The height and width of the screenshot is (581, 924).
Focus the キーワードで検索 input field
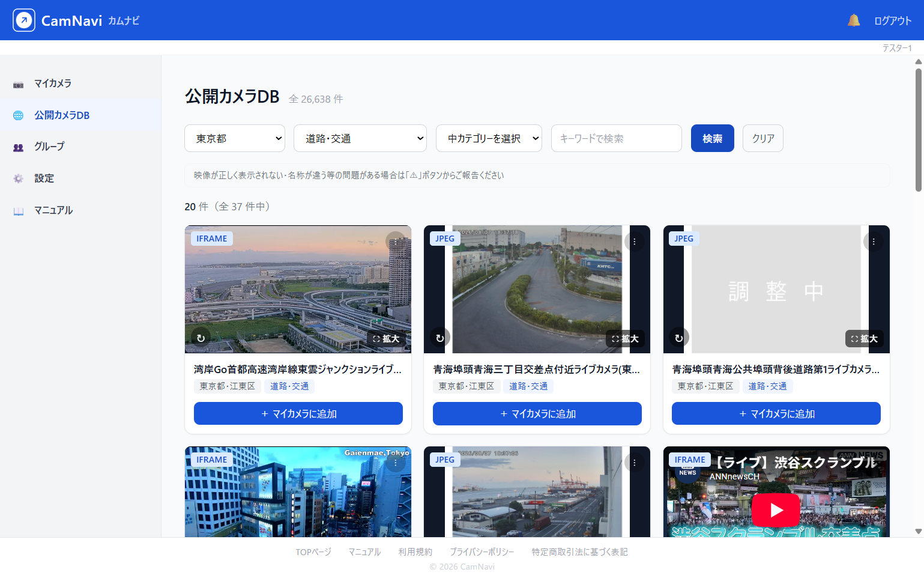coord(617,138)
